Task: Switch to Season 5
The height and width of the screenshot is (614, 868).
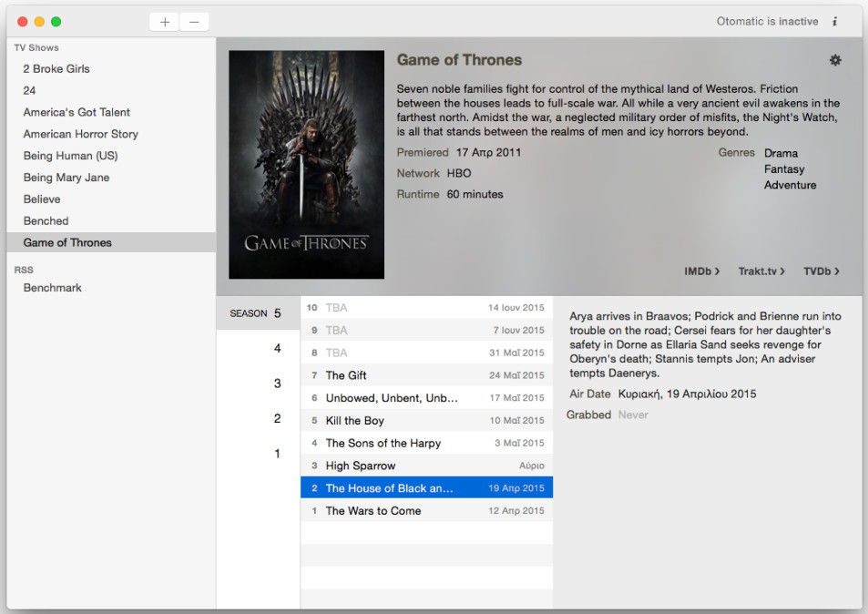Action: point(258,312)
